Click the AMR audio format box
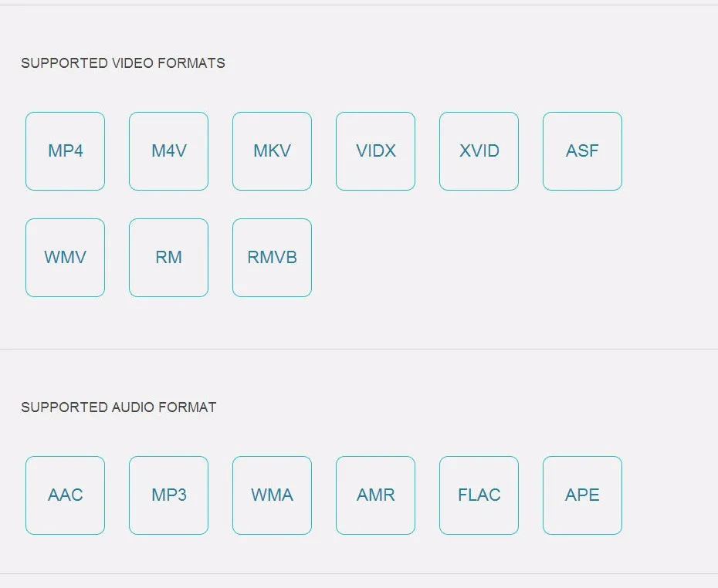Viewport: 718px width, 588px height. pyautogui.click(x=375, y=495)
